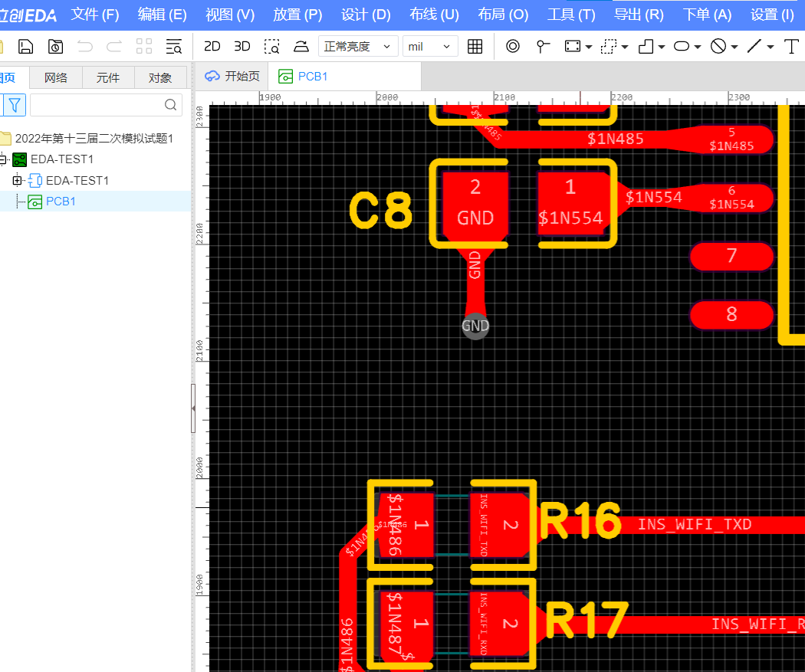Open the grid settings icon
The height and width of the screenshot is (672, 805).
[x=474, y=46]
